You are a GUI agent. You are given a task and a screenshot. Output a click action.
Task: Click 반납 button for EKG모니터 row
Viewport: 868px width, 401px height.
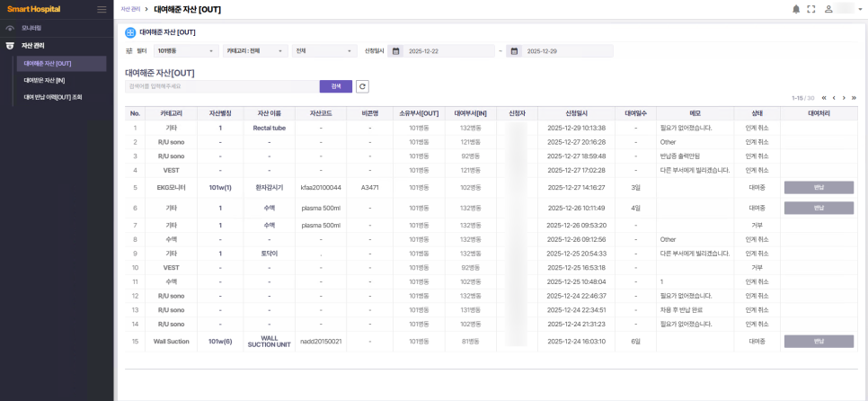(818, 188)
